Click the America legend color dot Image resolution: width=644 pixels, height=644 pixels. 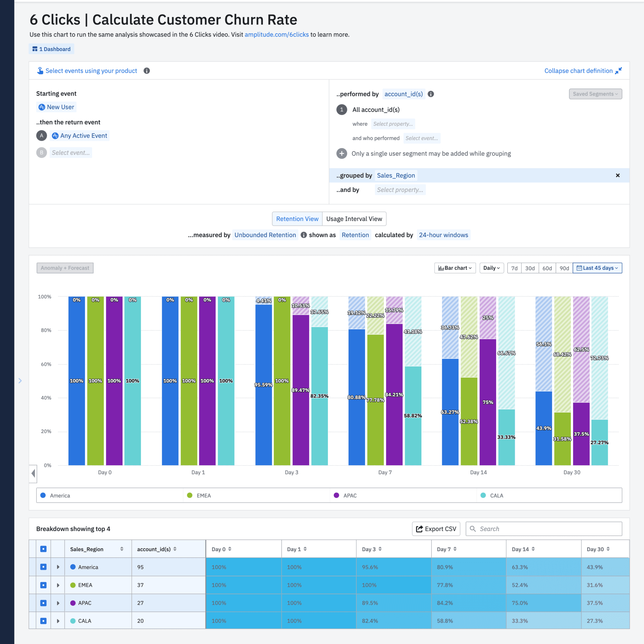(x=43, y=495)
